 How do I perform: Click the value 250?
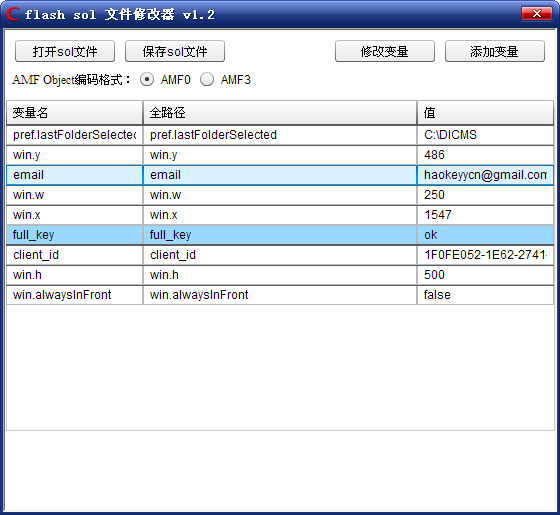coord(485,195)
